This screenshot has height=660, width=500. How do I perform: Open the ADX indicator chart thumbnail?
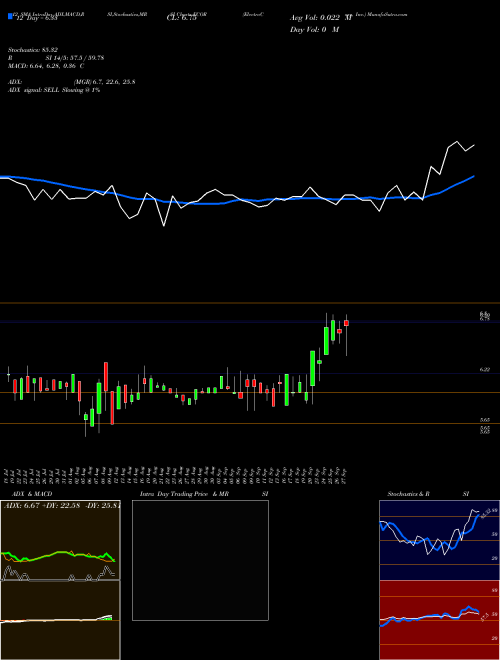point(60,540)
